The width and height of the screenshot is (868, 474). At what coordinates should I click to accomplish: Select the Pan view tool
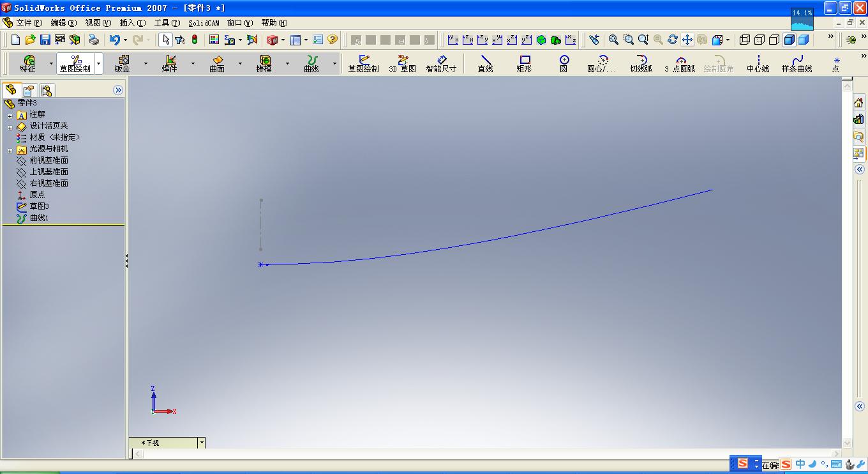coord(687,40)
